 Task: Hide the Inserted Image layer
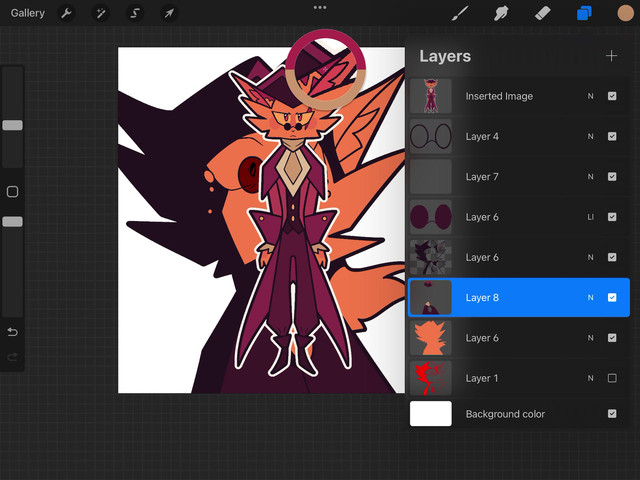pos(612,96)
